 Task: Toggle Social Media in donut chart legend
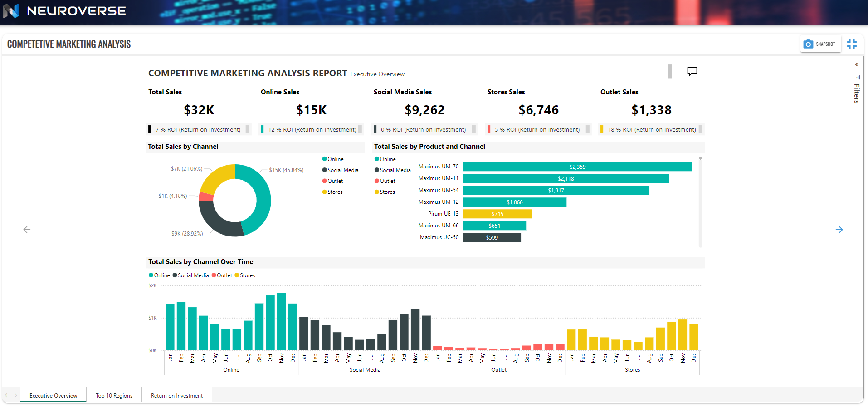pyautogui.click(x=340, y=170)
